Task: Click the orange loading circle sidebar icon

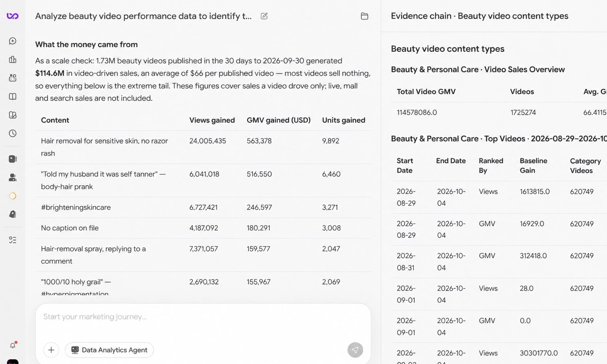Action: [x=13, y=196]
